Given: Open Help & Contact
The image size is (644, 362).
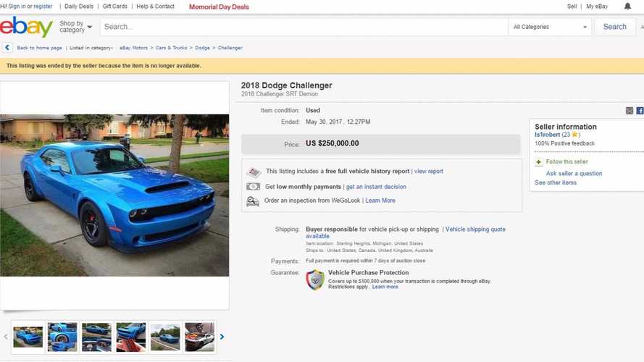Looking at the screenshot, I should tap(155, 7).
